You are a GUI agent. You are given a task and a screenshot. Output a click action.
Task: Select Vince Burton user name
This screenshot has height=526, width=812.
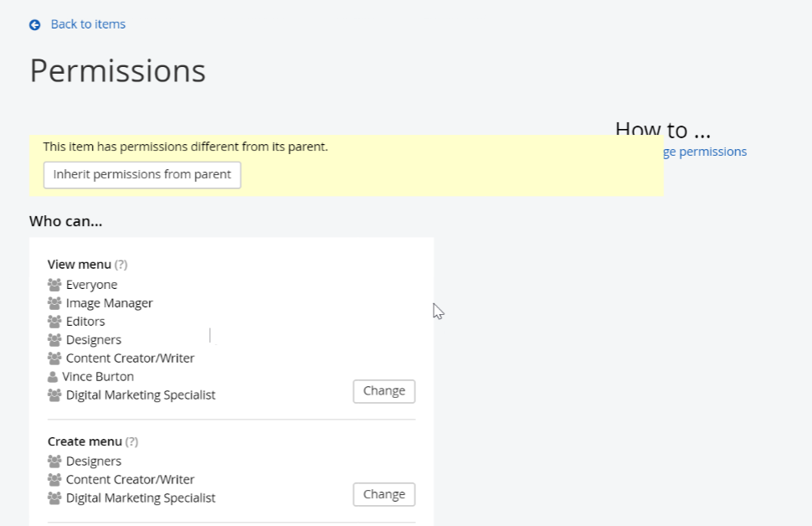pos(98,377)
